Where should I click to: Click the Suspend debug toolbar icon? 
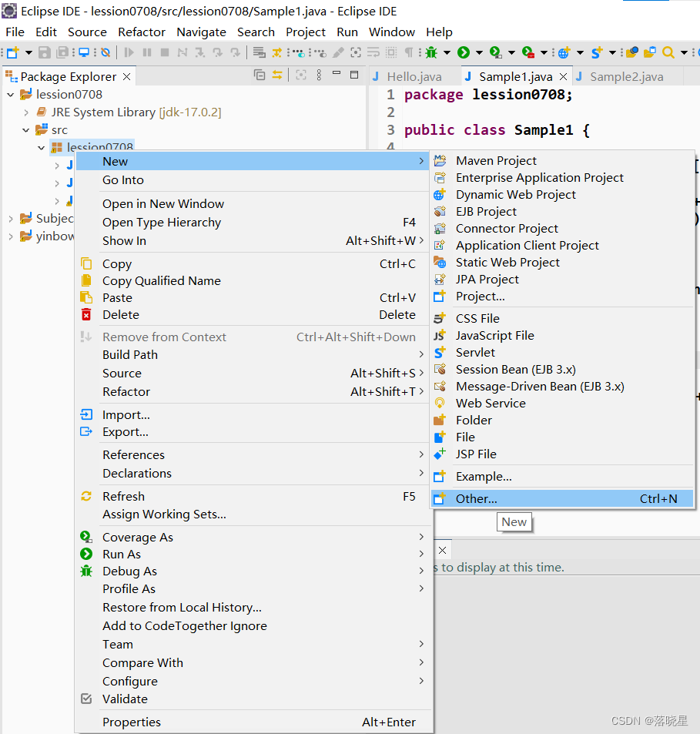(x=147, y=52)
